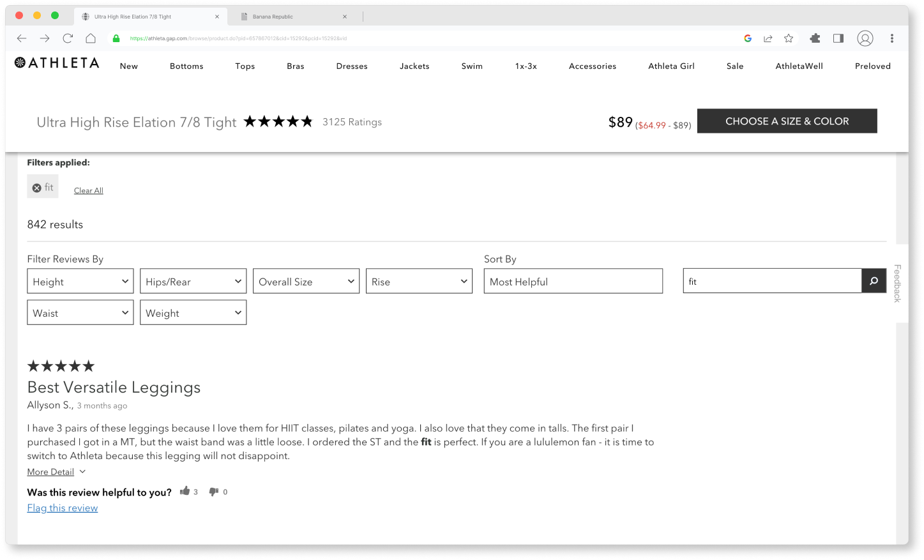
Task: Open the browser home page icon
Action: tap(91, 38)
